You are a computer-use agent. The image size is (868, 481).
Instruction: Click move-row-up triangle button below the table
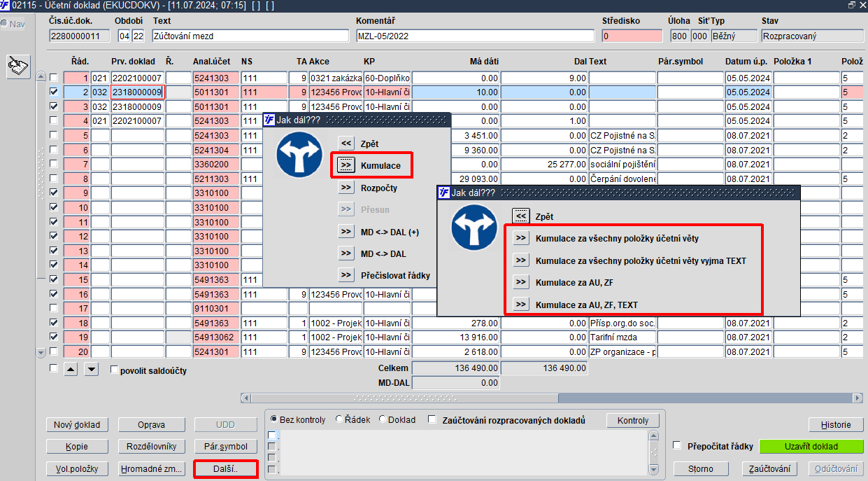(x=71, y=370)
